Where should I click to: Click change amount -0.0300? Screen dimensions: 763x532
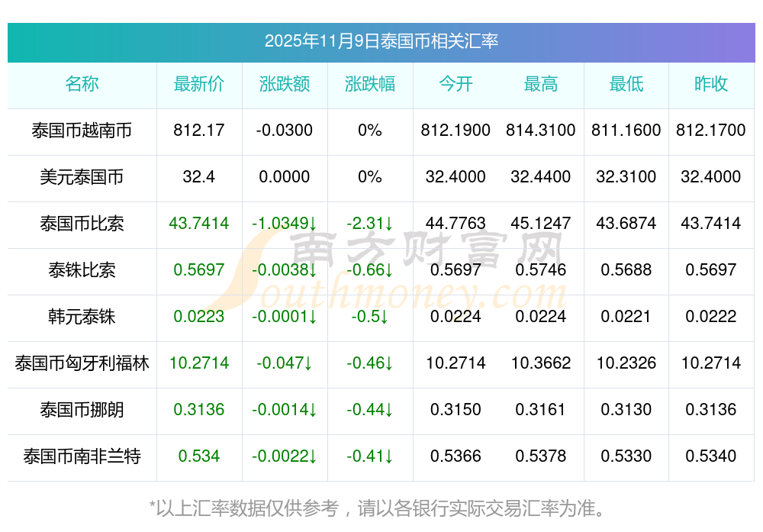coord(284,131)
